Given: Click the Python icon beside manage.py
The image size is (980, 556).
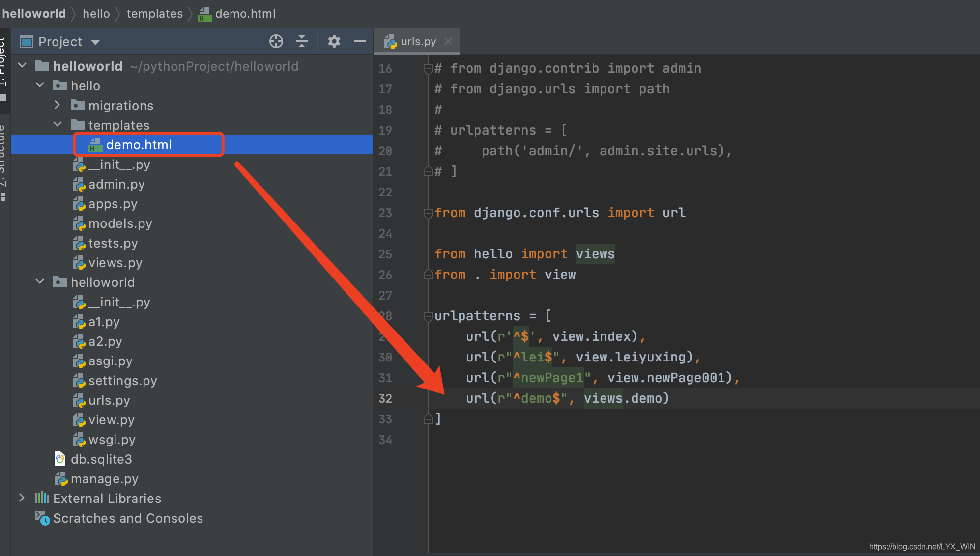Looking at the screenshot, I should (61, 479).
